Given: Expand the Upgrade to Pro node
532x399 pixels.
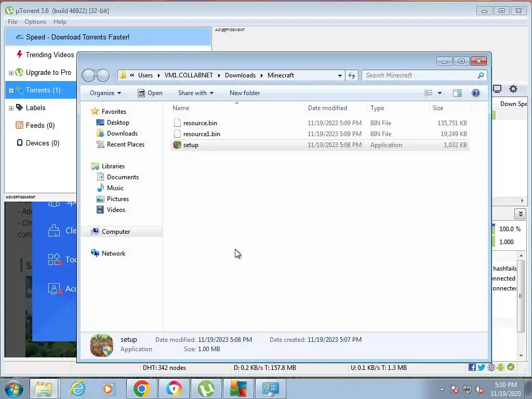Looking at the screenshot, I should [x=11, y=73].
